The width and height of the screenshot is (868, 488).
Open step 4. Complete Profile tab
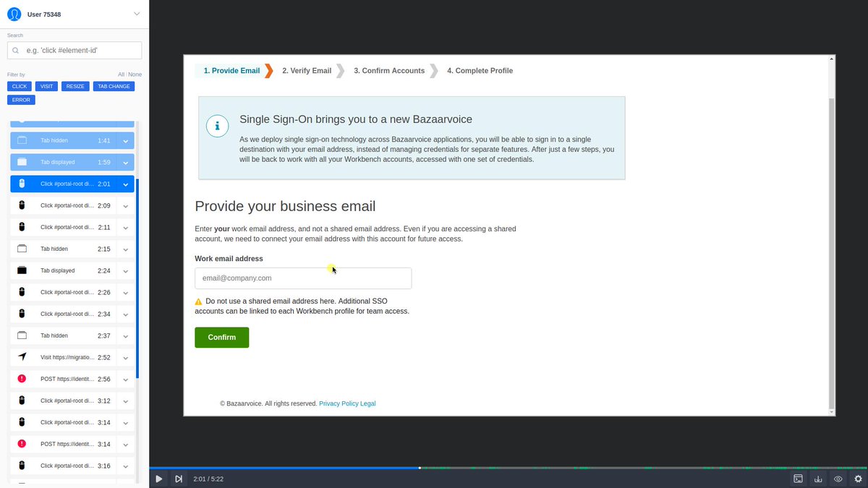coord(480,71)
